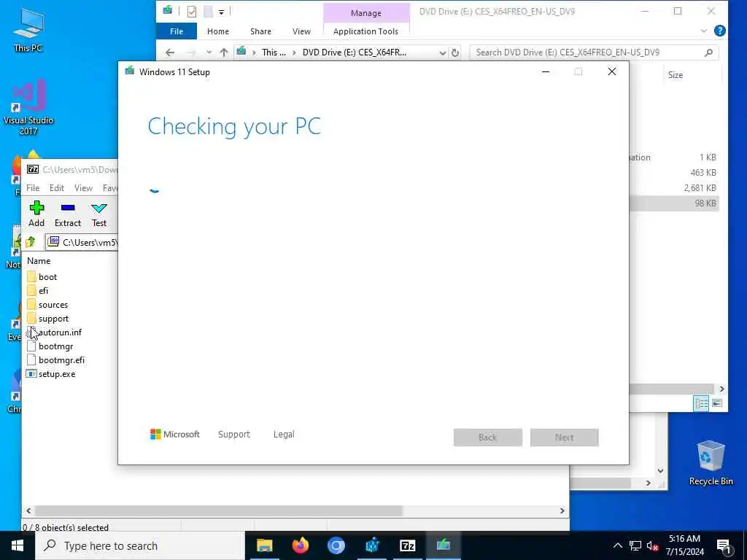The height and width of the screenshot is (560, 747).
Task: Open Visual Studio 2017 desktop shortcut
Action: click(28, 107)
